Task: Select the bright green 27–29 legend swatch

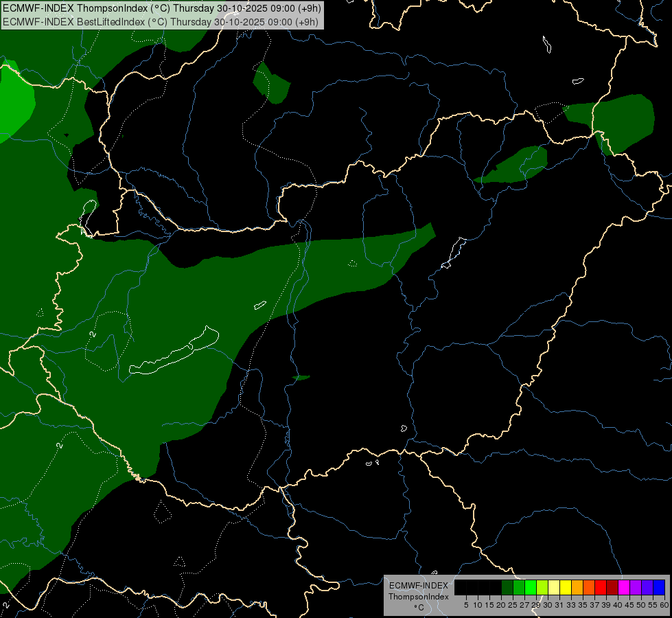Action: tap(531, 587)
